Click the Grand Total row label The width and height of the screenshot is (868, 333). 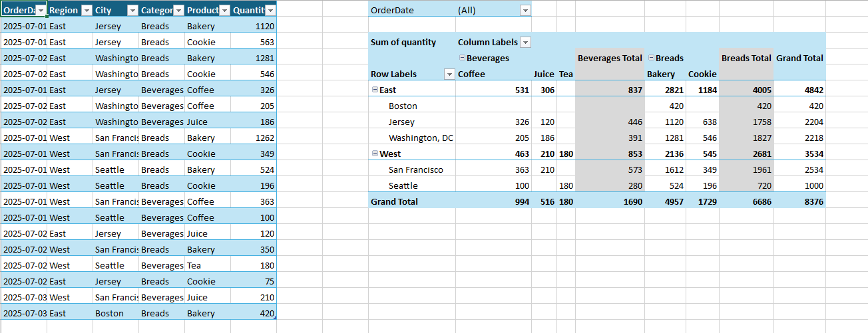click(x=394, y=201)
